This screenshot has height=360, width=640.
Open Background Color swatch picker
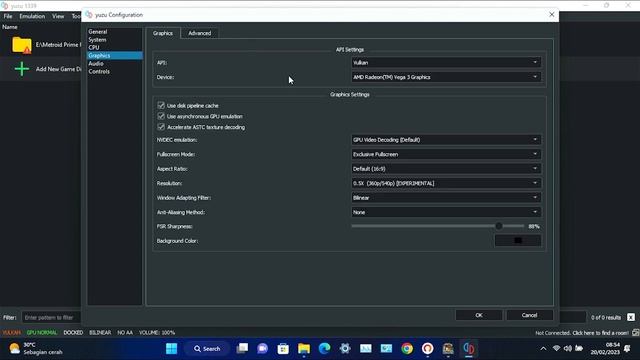click(518, 240)
